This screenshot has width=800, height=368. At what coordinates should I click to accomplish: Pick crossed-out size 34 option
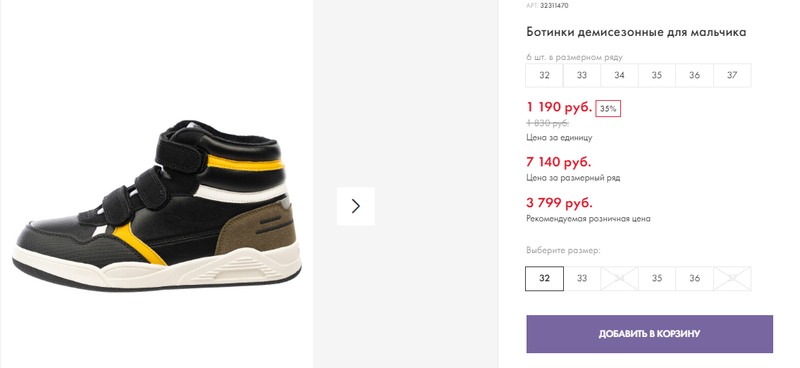point(619,278)
